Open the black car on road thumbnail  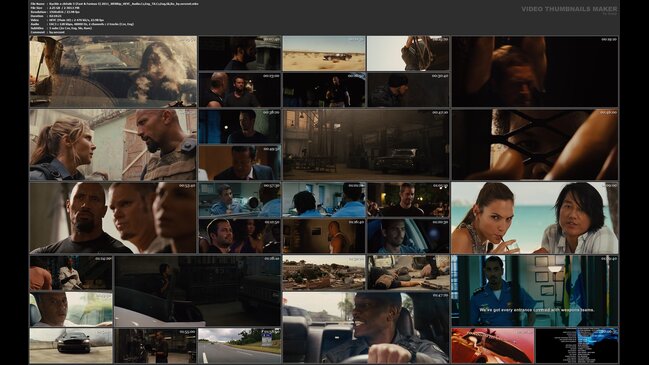[x=71, y=346]
